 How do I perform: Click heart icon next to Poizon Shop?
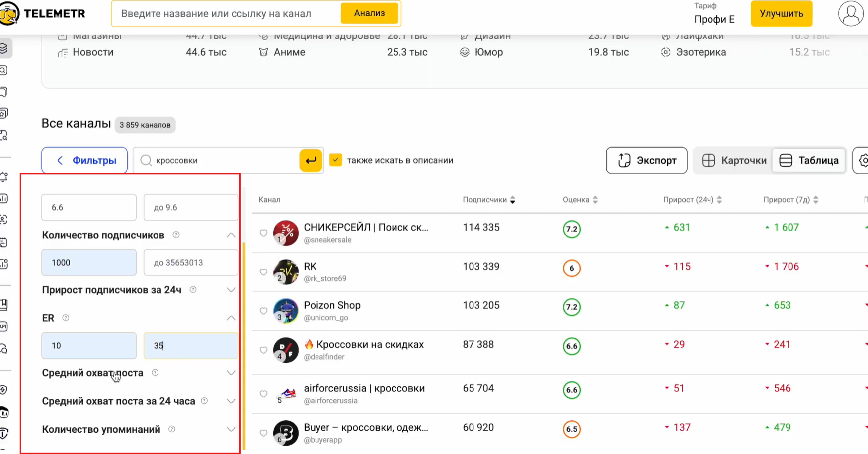click(263, 311)
